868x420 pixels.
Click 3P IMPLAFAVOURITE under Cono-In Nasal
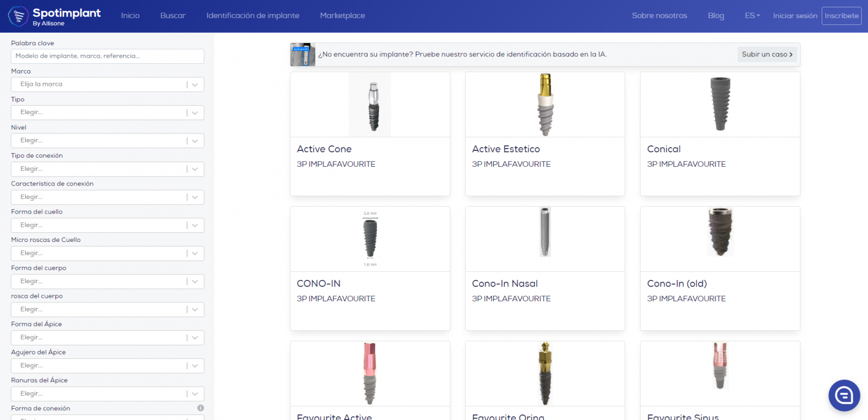coord(511,299)
